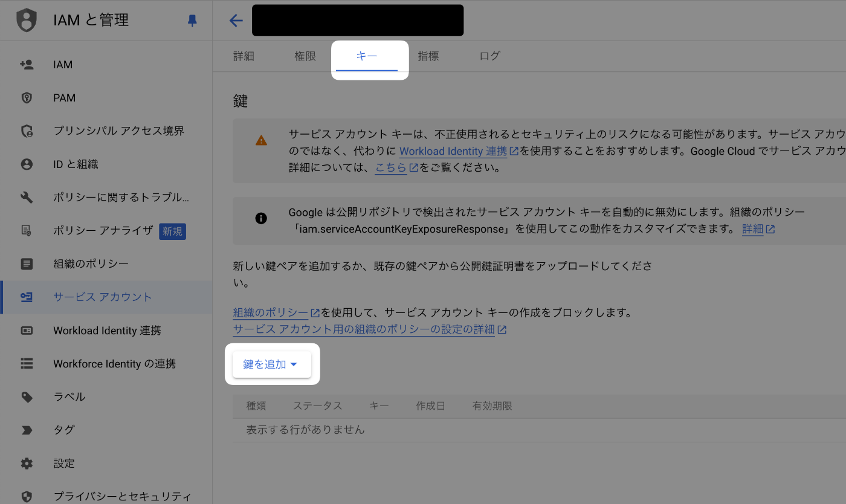Click the 作成日 column header

[430, 406]
